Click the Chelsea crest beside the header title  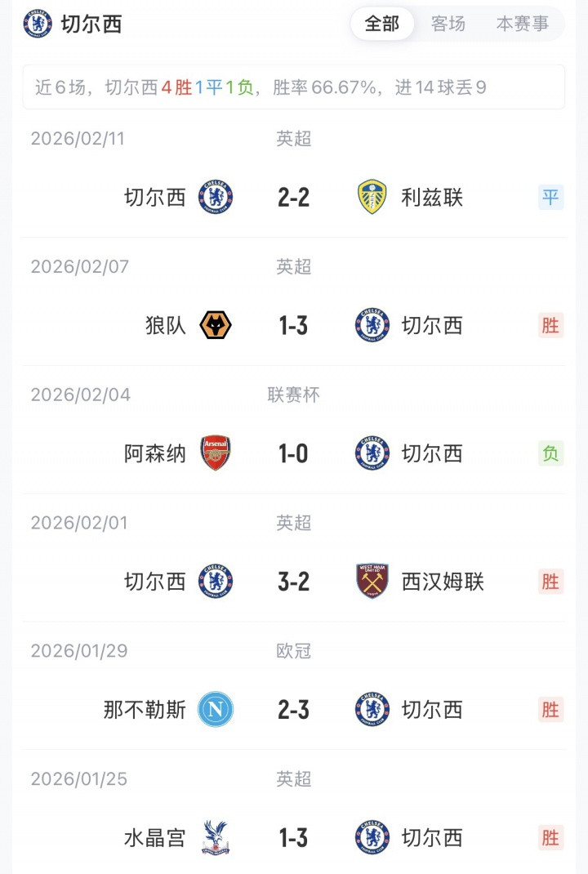tap(38, 24)
